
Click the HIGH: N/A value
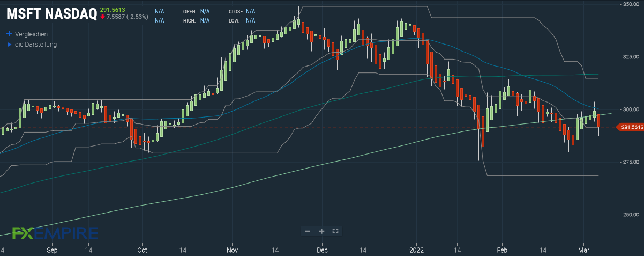(205, 21)
